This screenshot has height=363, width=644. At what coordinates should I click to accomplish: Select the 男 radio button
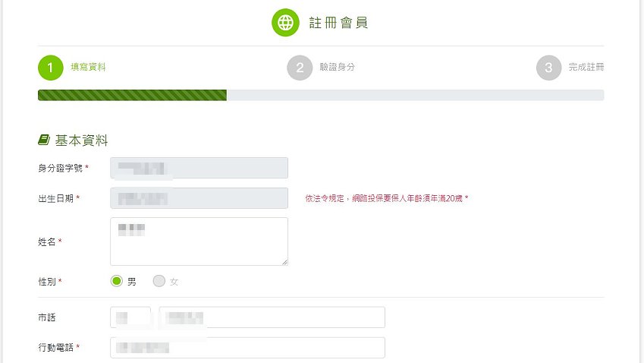tap(117, 281)
